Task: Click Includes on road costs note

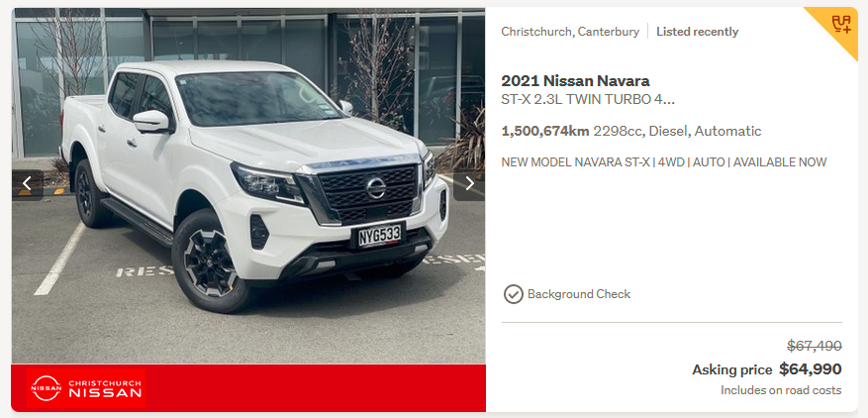Action: click(x=781, y=390)
